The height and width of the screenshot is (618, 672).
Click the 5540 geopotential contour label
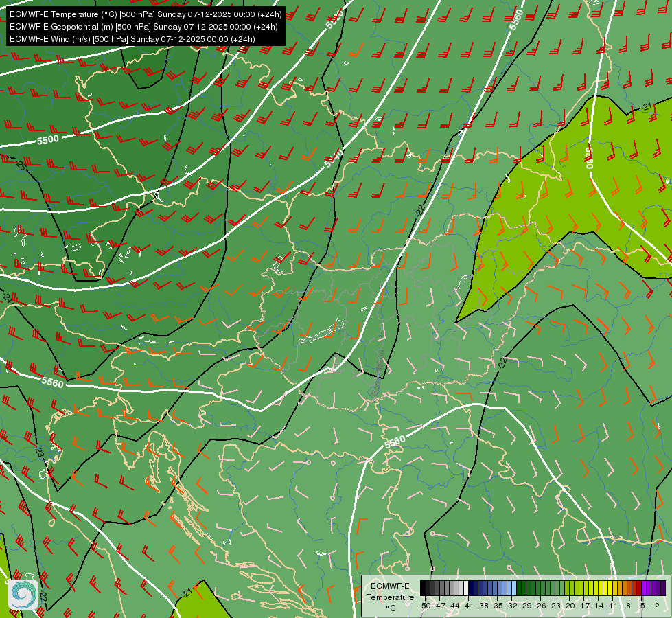click(x=334, y=158)
